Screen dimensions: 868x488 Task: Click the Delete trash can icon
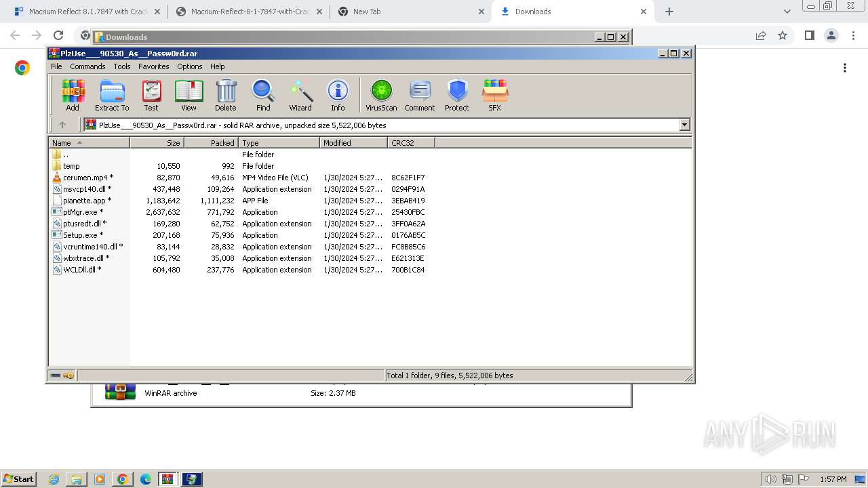pyautogui.click(x=226, y=95)
